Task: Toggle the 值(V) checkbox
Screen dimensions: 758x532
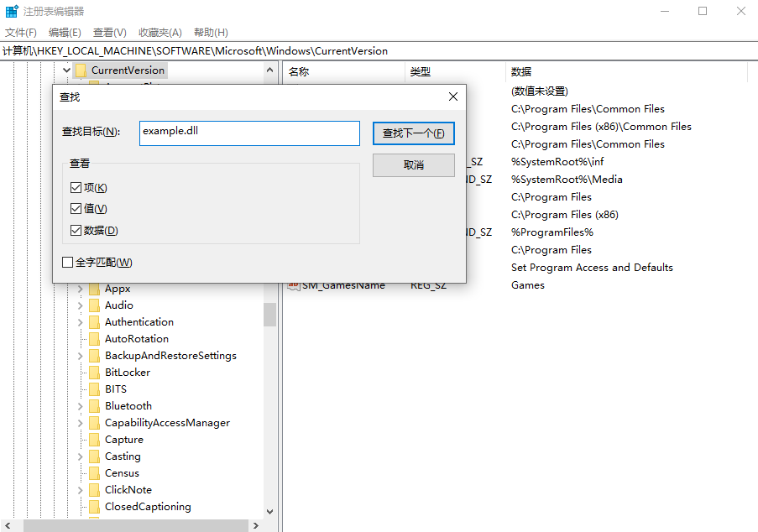Action: (76, 209)
